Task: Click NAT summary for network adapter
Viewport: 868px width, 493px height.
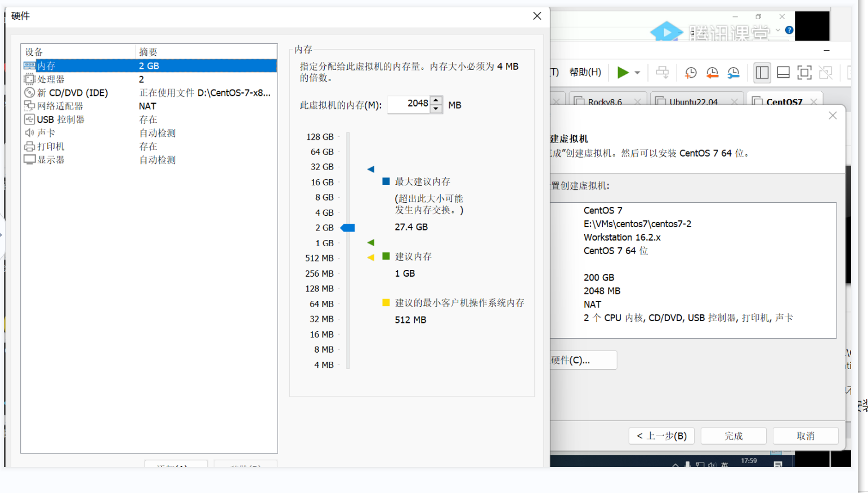Action: (147, 106)
